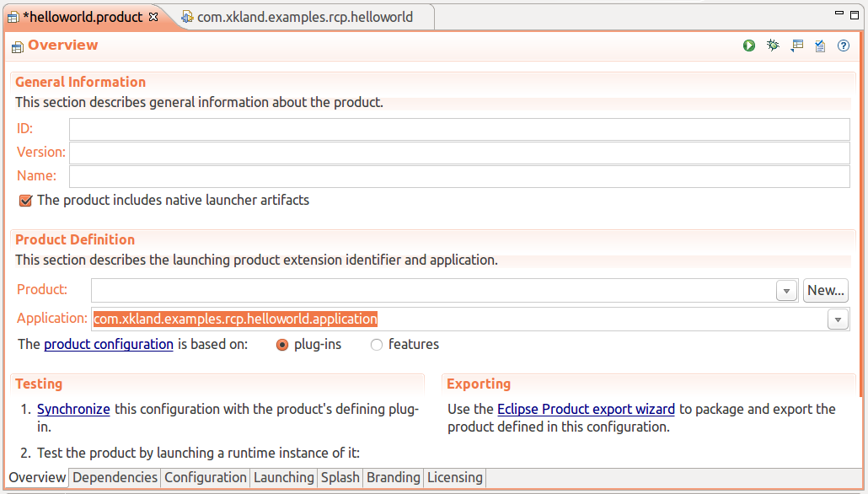Click the Synchronize link
The width and height of the screenshot is (868, 494).
(73, 409)
